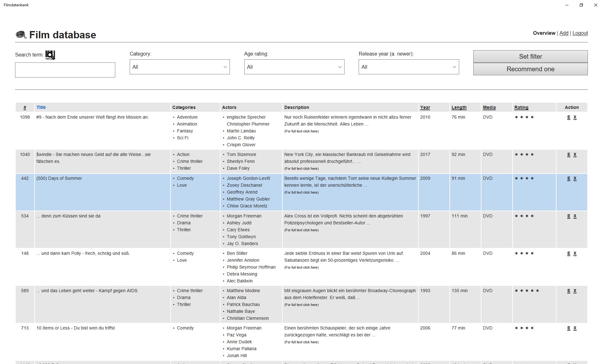This screenshot has height=364, width=603.
Task: Edit the '... denn zum Küssen sind sie da' entry
Action: click(x=568, y=216)
